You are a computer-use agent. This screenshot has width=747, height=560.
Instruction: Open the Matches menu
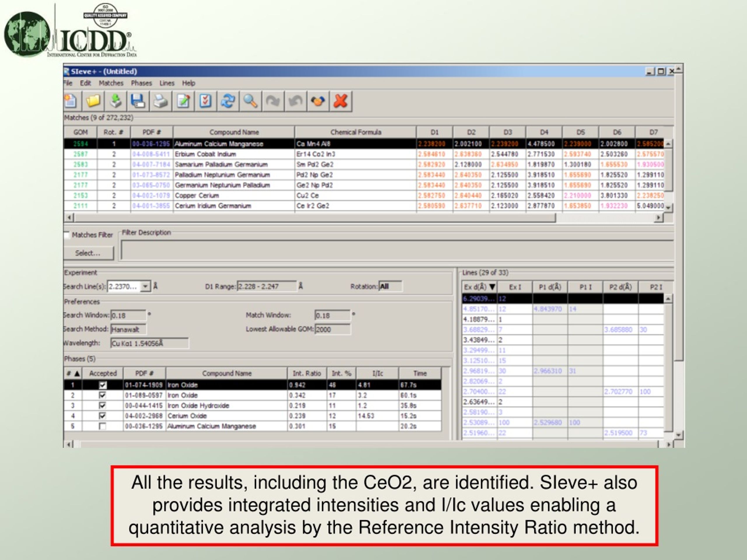click(x=111, y=83)
